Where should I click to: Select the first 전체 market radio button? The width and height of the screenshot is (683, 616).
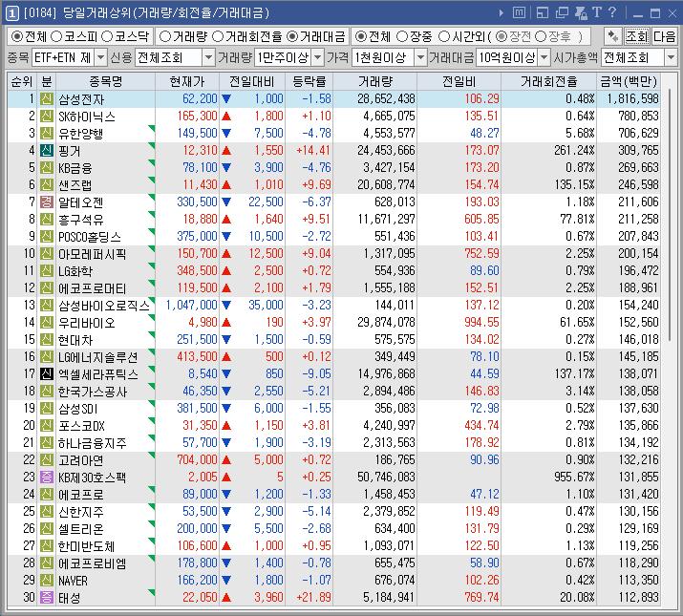(x=16, y=36)
